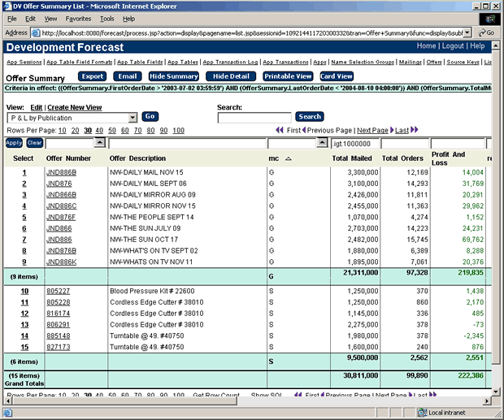Click the Hide Summary button
The image size is (504, 420).
(x=174, y=76)
